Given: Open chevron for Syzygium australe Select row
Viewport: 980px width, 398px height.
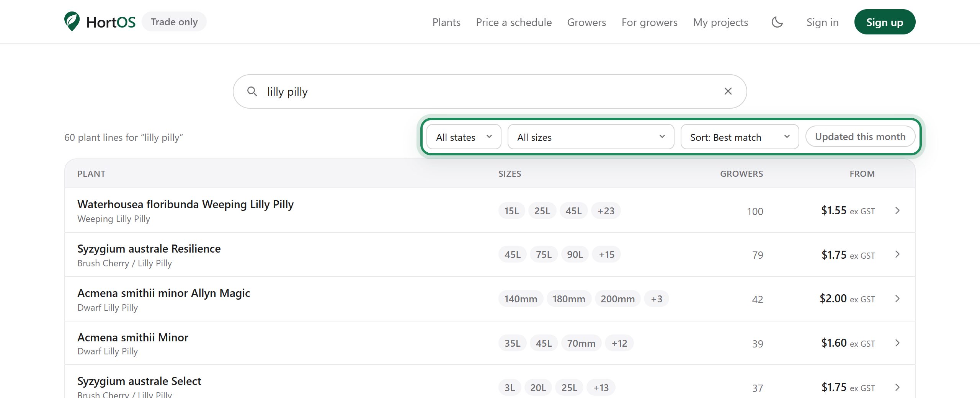Looking at the screenshot, I should pos(897,387).
